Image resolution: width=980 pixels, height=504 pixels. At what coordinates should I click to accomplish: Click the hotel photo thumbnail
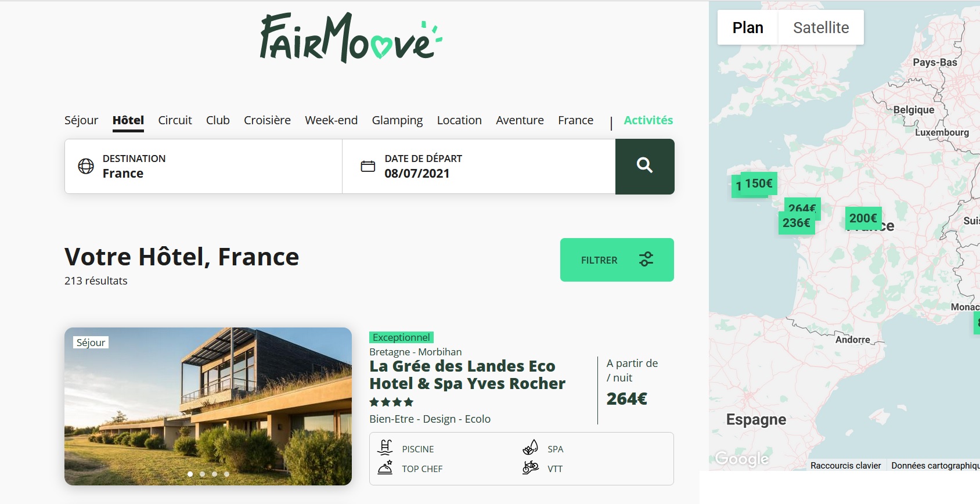coord(208,406)
